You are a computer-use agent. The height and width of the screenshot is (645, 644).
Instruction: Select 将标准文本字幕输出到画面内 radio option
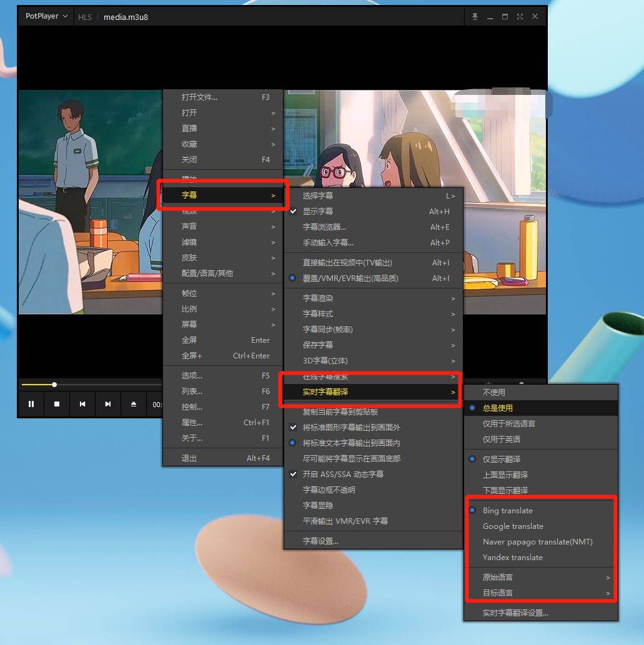[374, 443]
